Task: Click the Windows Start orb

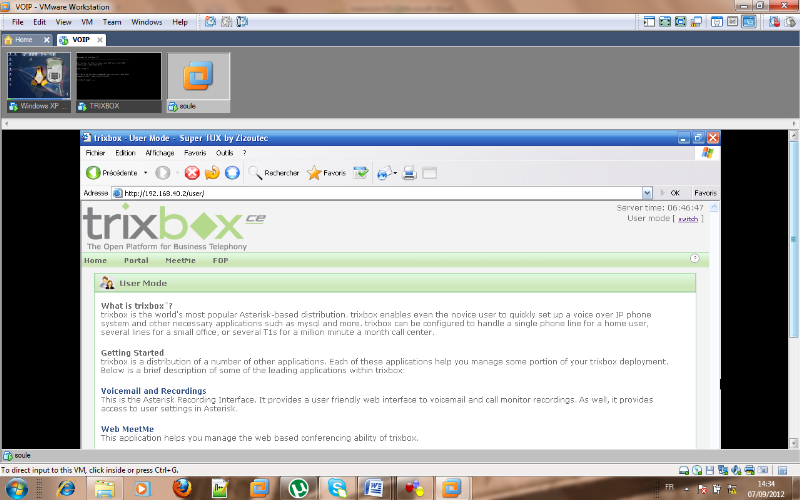Action: (x=16, y=489)
